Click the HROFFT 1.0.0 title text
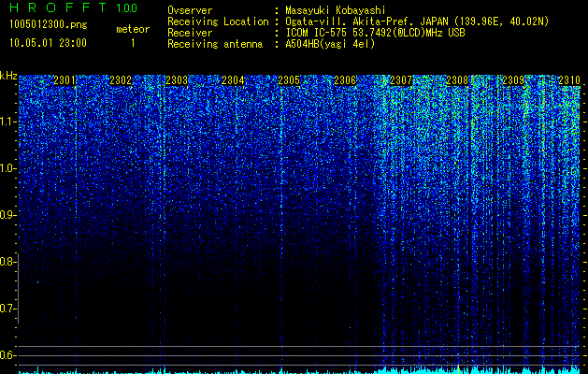 point(74,7)
